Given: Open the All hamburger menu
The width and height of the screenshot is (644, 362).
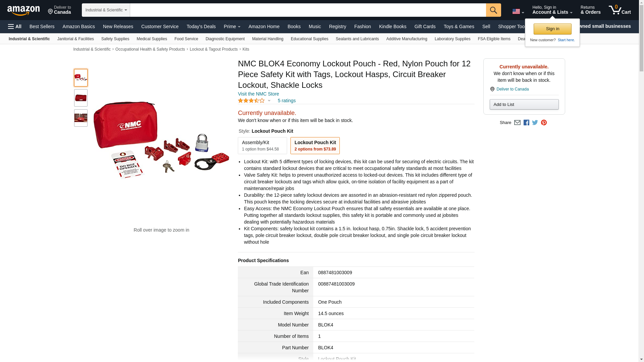Looking at the screenshot, I should pyautogui.click(x=15, y=26).
